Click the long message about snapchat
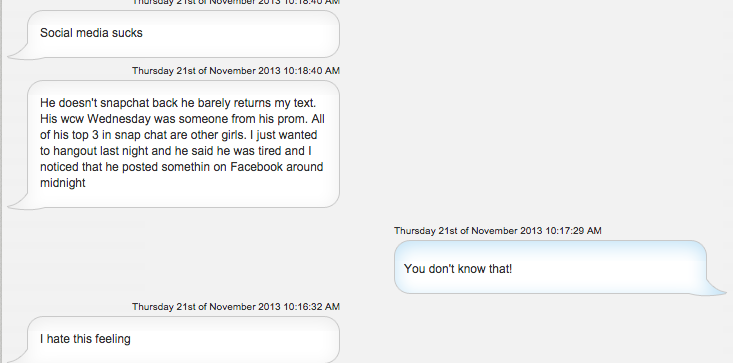This screenshot has height=363, width=733. tap(183, 144)
